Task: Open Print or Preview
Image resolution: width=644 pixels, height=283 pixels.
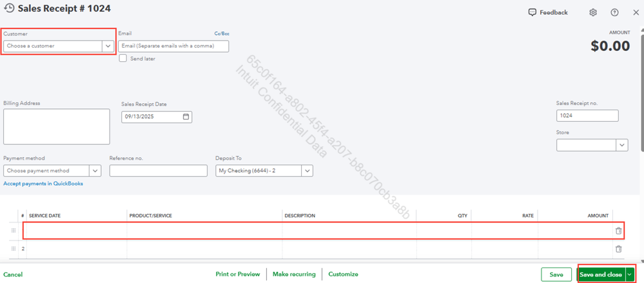Action: [x=238, y=274]
